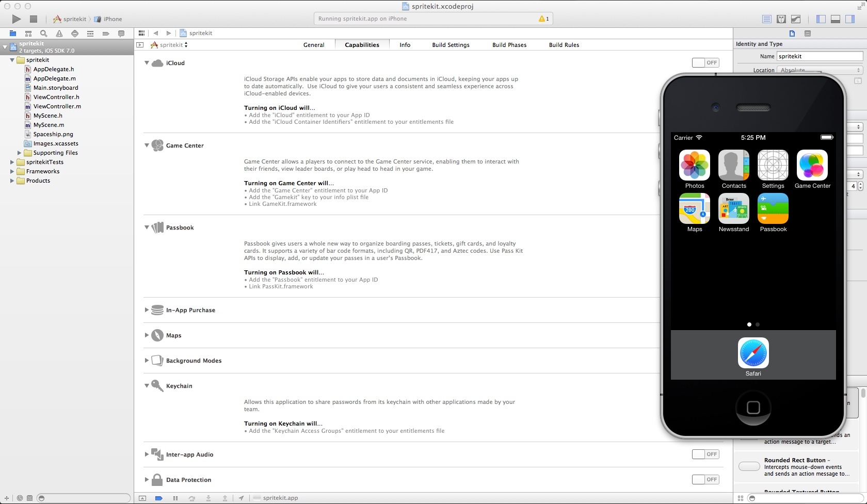Show the Breakpoint navigator
Screen dimensions: 867x504
point(106,34)
